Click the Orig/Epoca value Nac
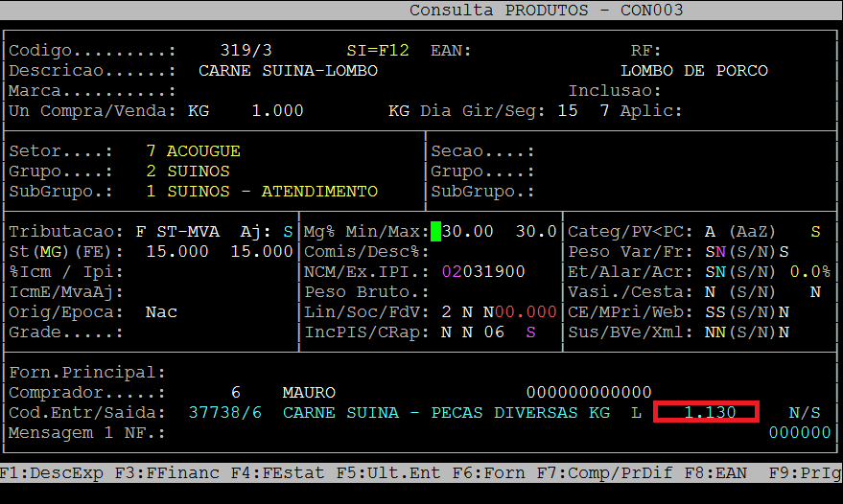This screenshot has width=843, height=504. pyautogui.click(x=161, y=312)
